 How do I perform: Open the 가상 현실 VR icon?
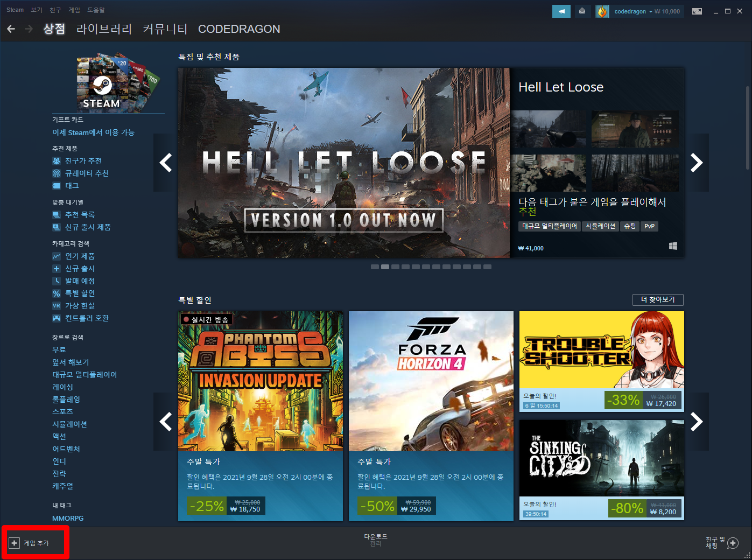point(57,306)
